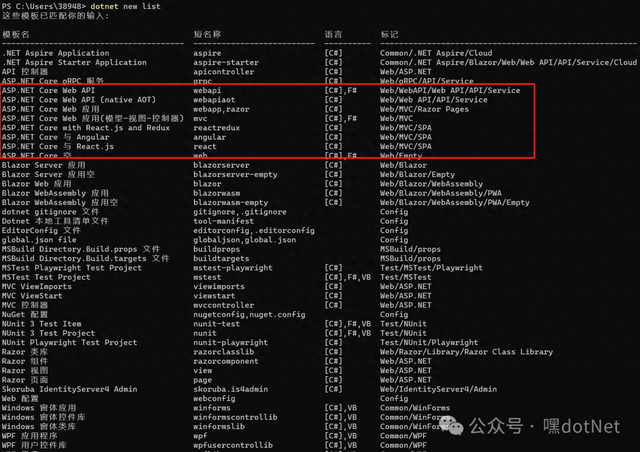Click the 'MSTest Test Project' template name
640x452 pixels.
[46, 278]
